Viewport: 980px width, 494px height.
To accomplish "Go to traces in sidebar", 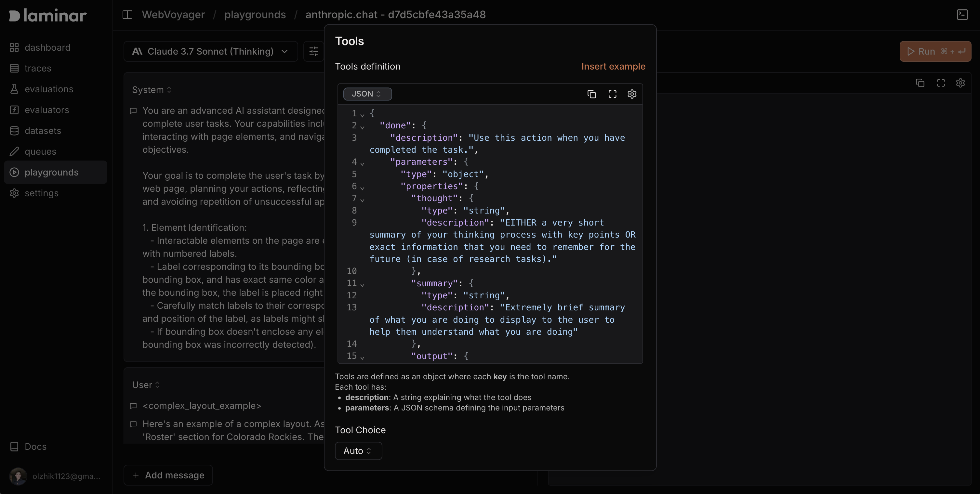I will tap(38, 69).
